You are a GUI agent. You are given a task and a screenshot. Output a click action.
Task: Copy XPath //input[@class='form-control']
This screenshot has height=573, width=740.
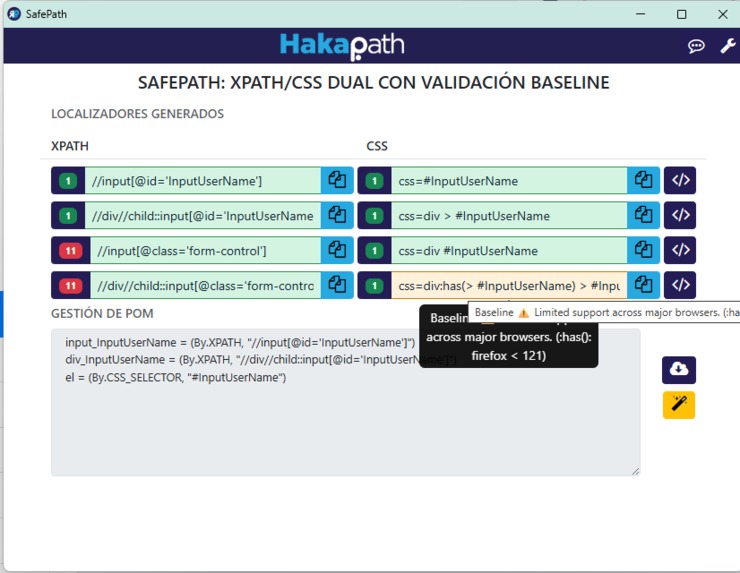tap(337, 250)
